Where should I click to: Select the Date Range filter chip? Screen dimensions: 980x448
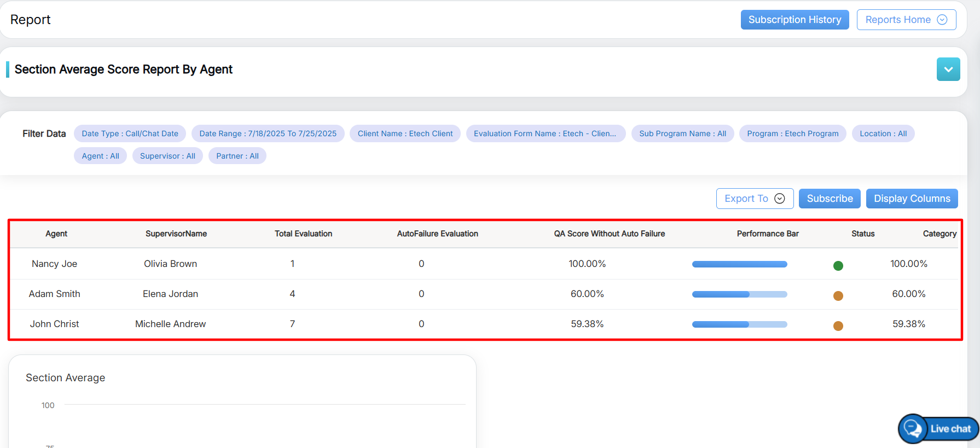(x=268, y=133)
